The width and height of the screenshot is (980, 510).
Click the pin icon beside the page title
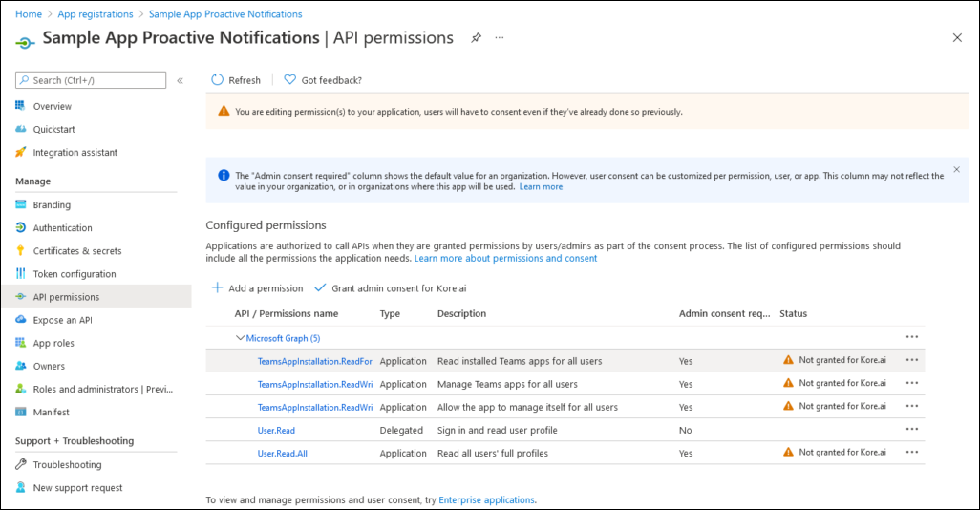(x=477, y=37)
